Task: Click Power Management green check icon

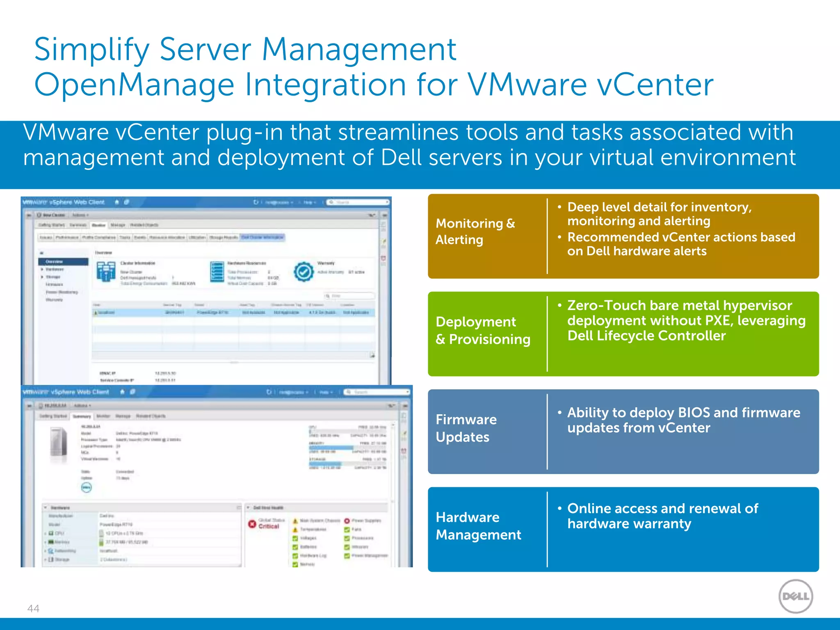Action: pos(347,556)
